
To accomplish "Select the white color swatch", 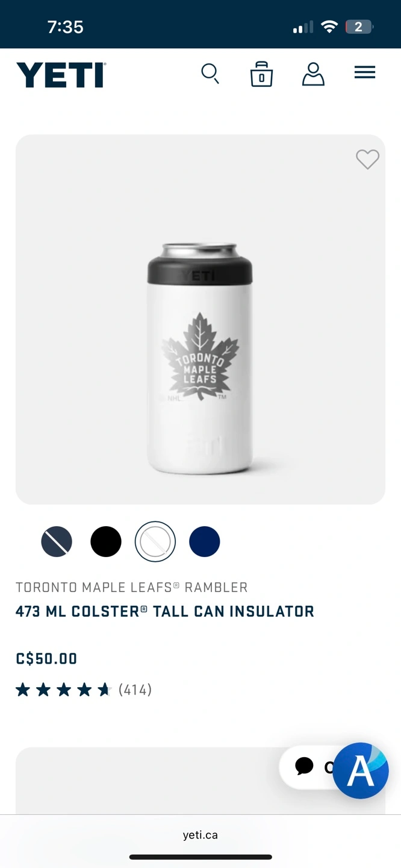I will (155, 541).
